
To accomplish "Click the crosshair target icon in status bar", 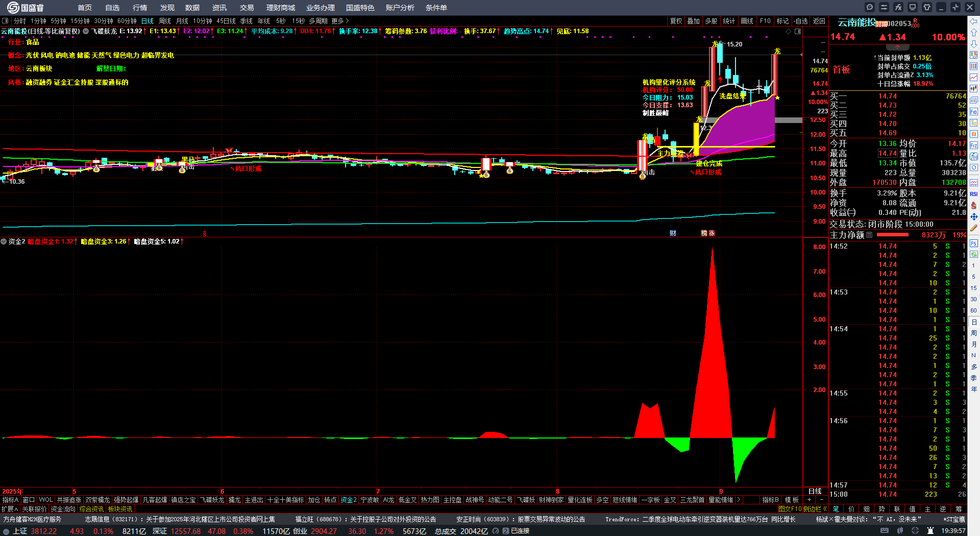I will point(915,531).
